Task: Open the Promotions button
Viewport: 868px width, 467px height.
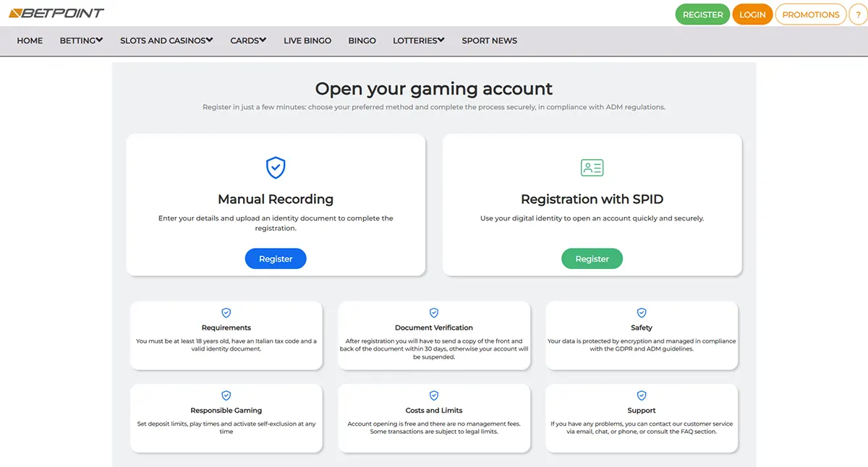Action: [x=811, y=14]
